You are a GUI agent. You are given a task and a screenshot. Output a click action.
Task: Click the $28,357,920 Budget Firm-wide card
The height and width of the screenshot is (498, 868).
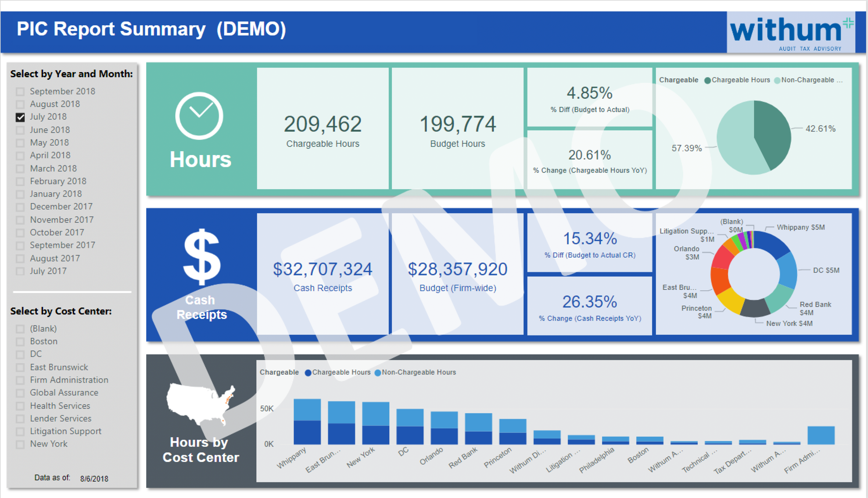(x=457, y=274)
